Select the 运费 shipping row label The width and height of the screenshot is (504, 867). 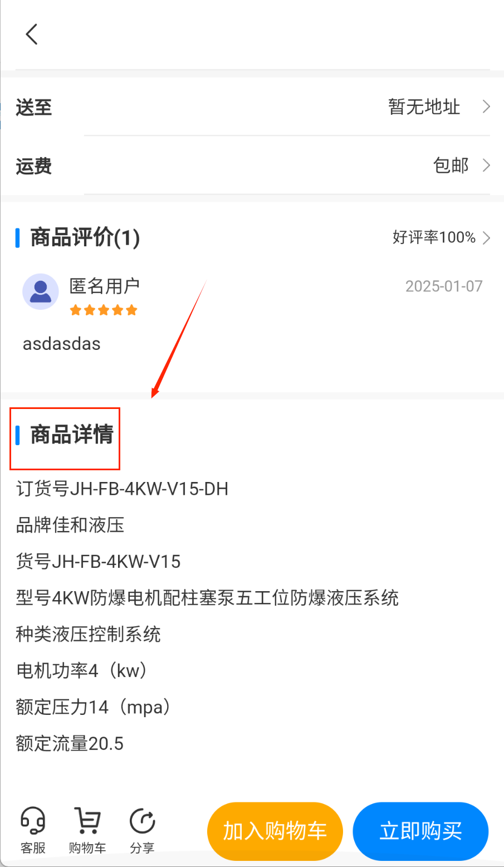(34, 166)
